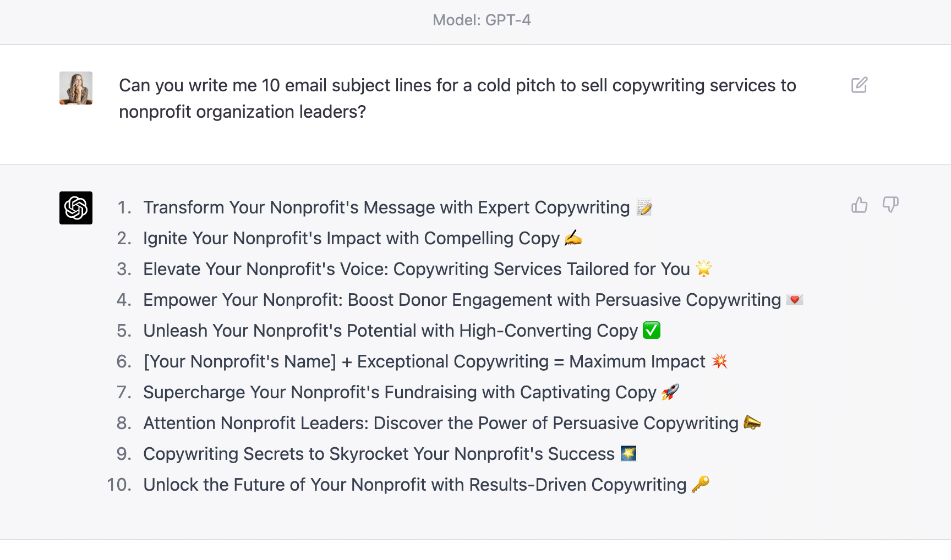951x560 pixels.
Task: Click the love letter emoji on line 4
Action: click(795, 299)
